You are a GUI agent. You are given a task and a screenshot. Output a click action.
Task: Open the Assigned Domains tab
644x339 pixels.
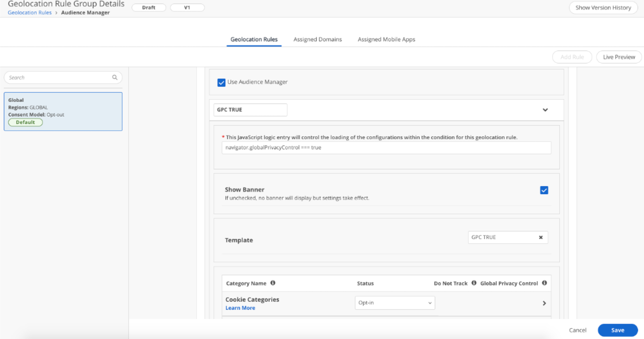318,39
